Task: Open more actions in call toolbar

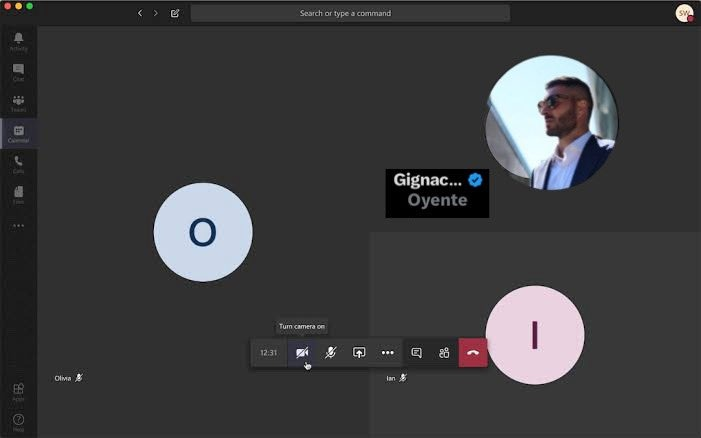Action: click(x=388, y=353)
